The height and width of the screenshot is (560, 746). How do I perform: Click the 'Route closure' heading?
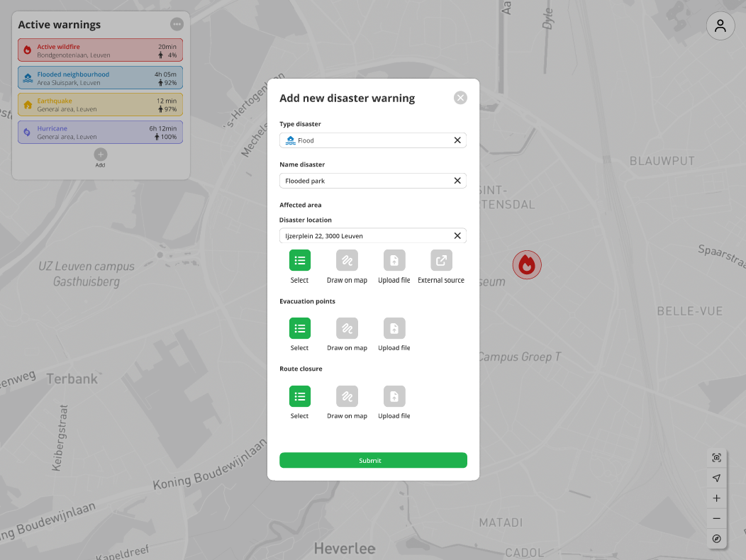click(301, 369)
